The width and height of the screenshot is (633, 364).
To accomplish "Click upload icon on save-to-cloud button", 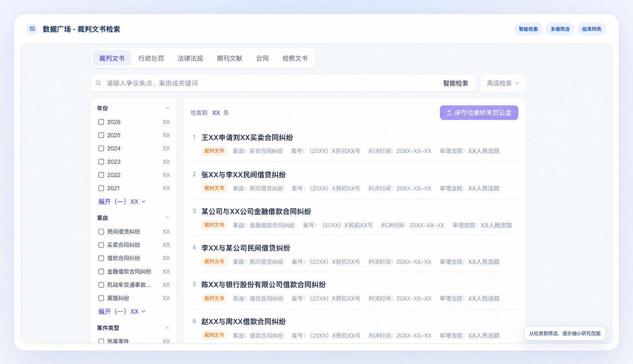I will (449, 113).
